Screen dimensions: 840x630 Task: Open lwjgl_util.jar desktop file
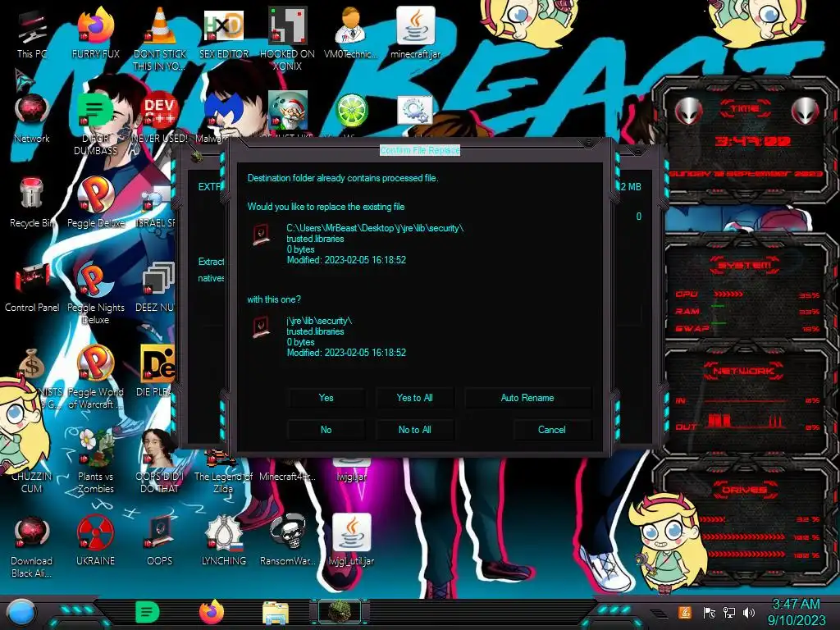tap(351, 540)
